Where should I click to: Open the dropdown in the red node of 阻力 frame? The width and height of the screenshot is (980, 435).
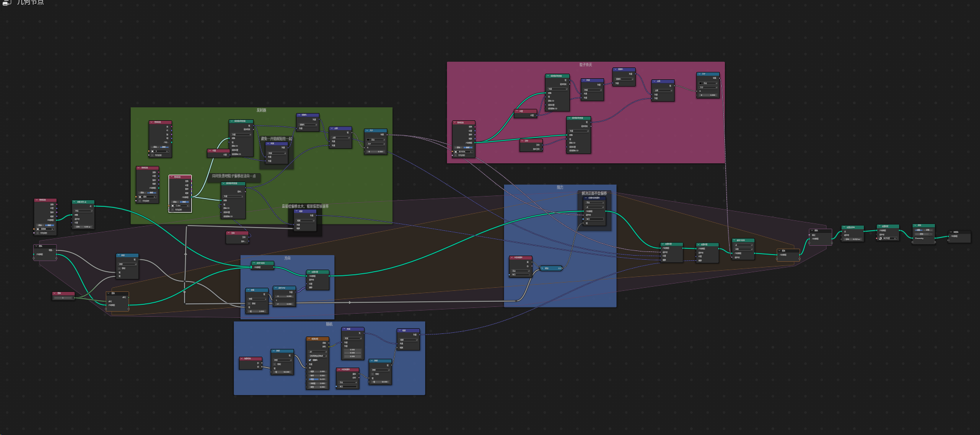(521, 271)
